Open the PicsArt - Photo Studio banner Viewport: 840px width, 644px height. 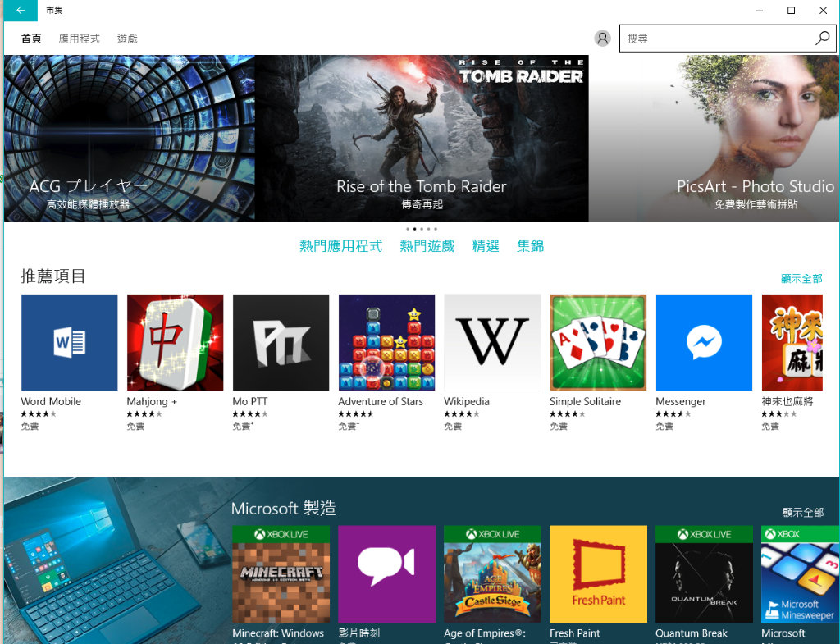tap(714, 138)
